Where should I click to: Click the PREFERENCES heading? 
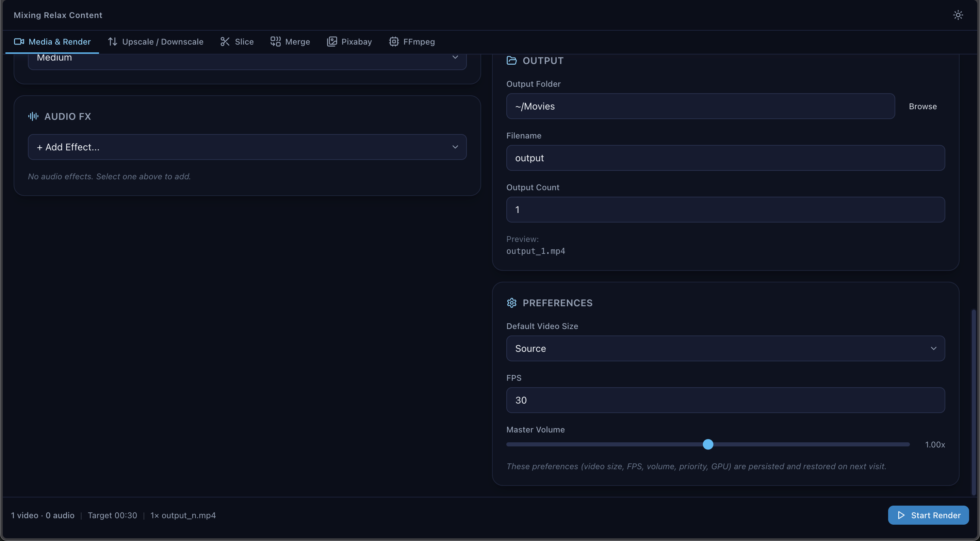pyautogui.click(x=557, y=303)
